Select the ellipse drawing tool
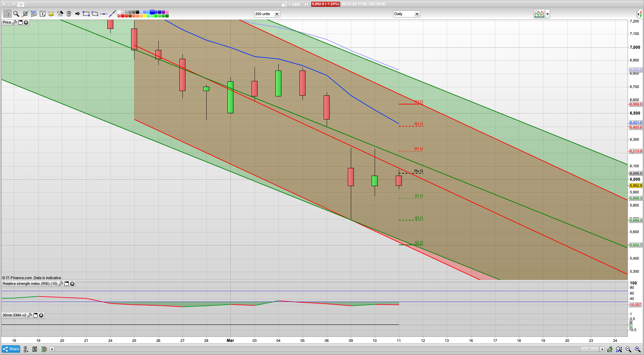This screenshot has height=355, width=644. click(95, 14)
